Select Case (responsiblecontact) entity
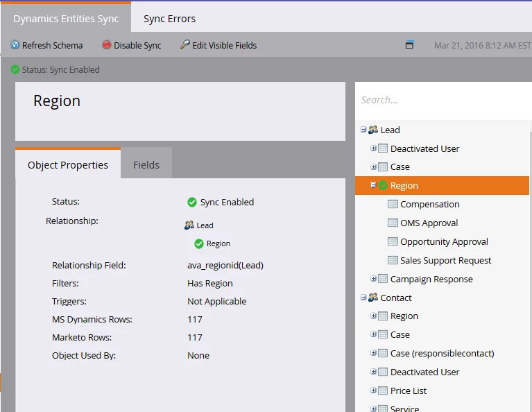Viewport: 532px width, 412px height. [442, 353]
